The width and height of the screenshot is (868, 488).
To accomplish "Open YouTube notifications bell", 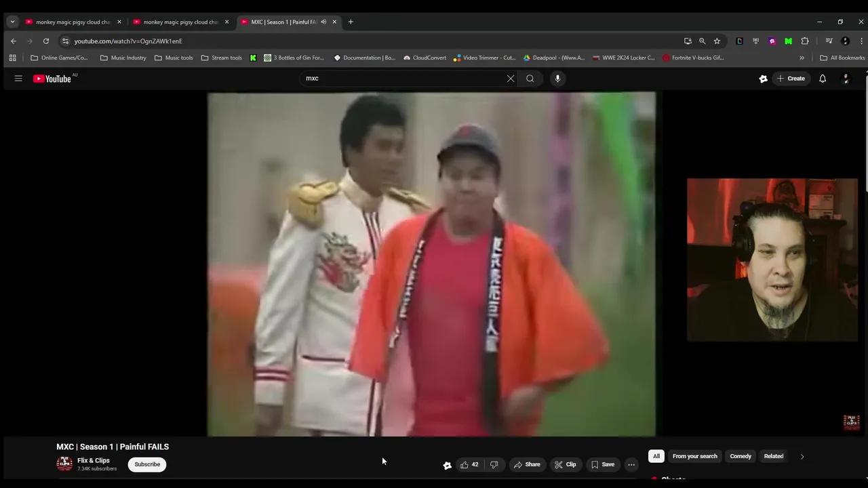I will tap(823, 79).
